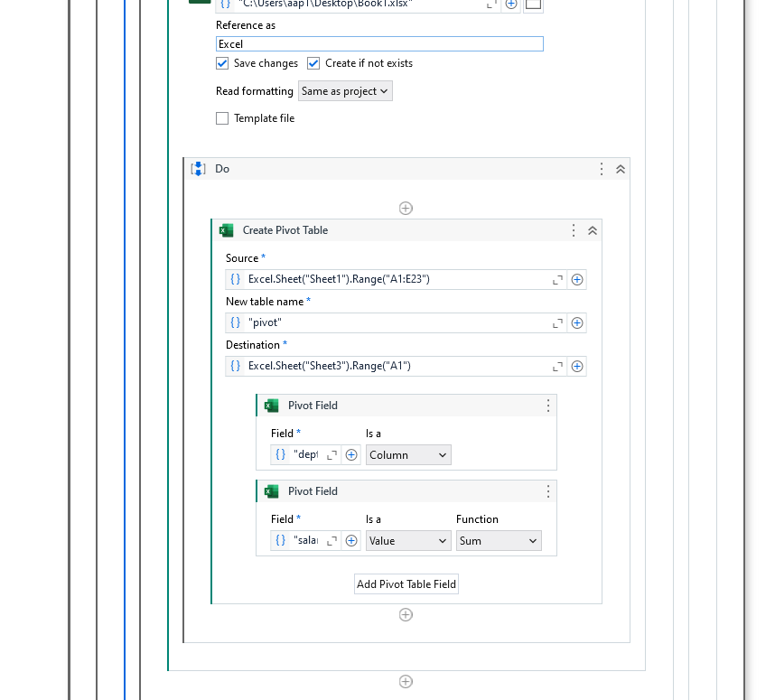
Task: Uncheck the Save changes checkbox
Action: pyautogui.click(x=221, y=63)
